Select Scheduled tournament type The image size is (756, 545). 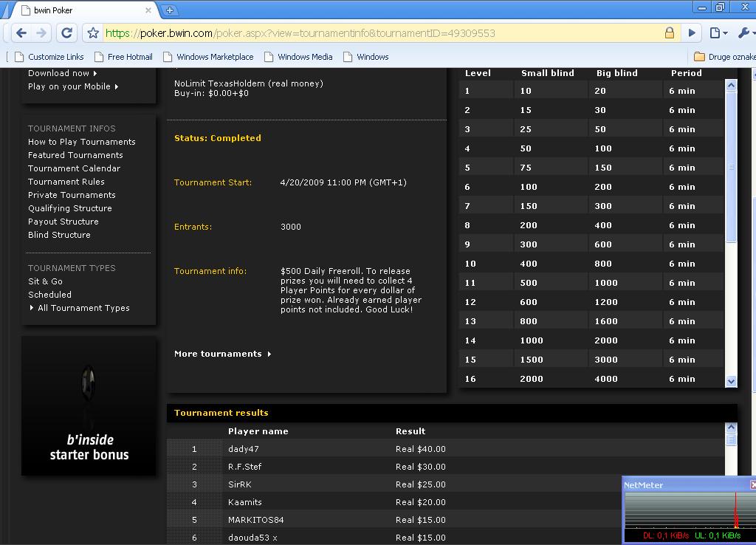pos(49,295)
